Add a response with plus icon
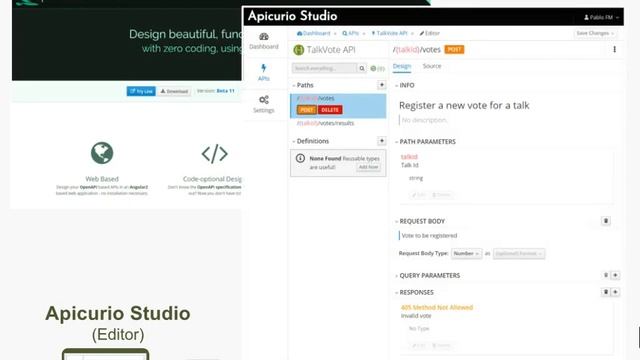 [x=615, y=292]
